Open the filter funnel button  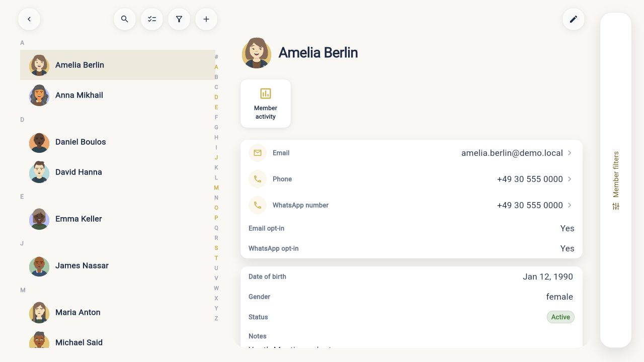(x=179, y=19)
